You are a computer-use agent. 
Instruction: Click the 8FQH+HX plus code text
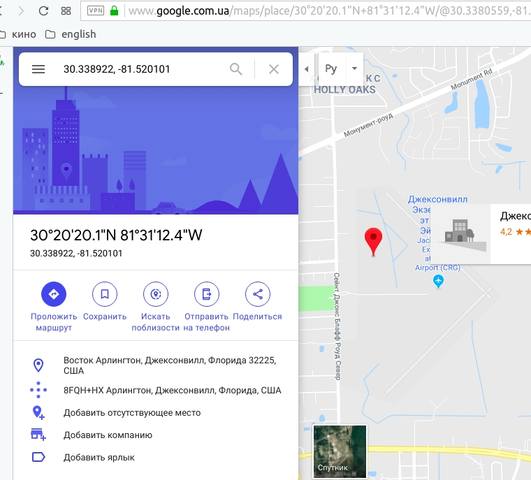(x=172, y=390)
